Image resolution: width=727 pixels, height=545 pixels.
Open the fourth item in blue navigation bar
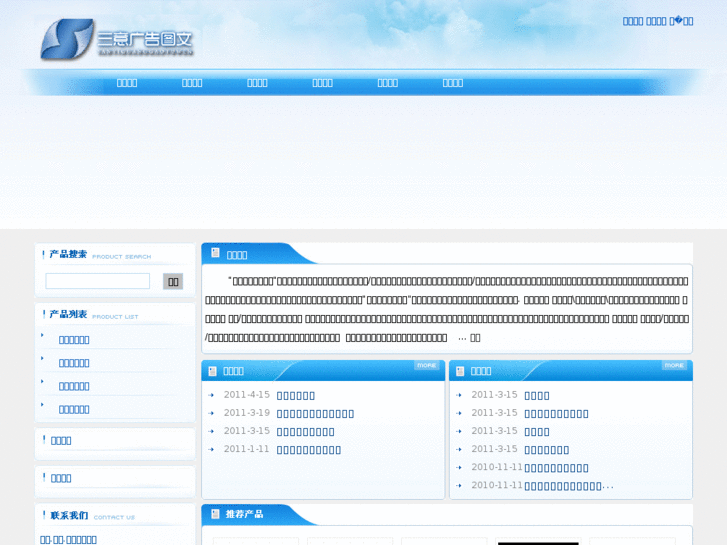coord(322,83)
